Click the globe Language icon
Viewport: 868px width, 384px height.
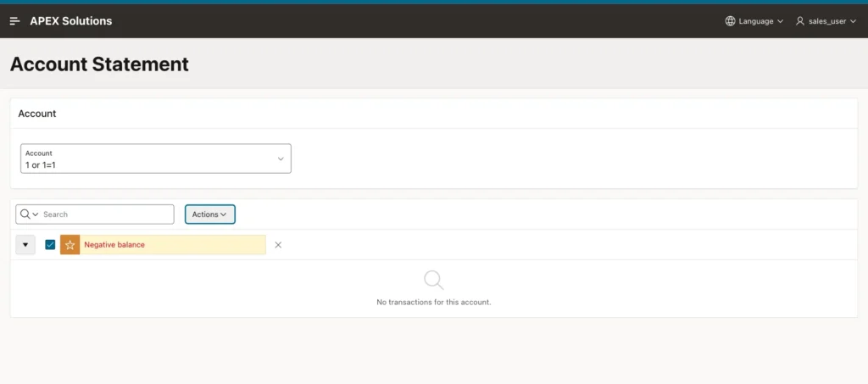(x=730, y=21)
